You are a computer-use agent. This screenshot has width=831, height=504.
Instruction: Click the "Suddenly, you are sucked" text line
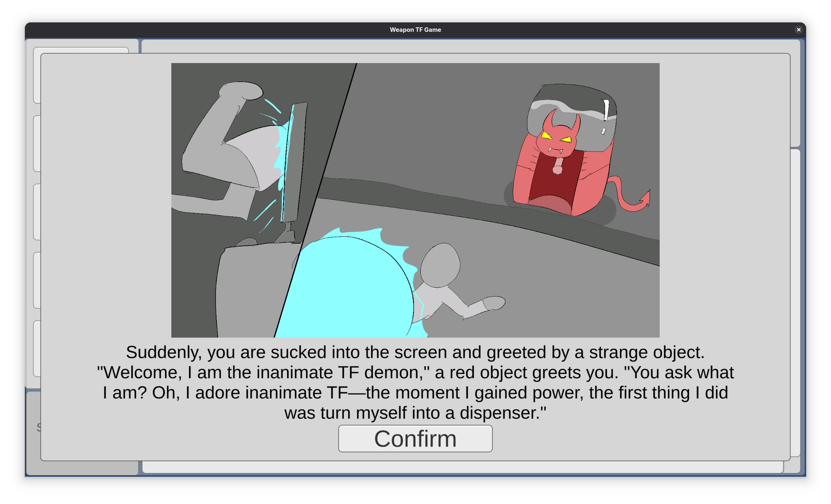415,352
